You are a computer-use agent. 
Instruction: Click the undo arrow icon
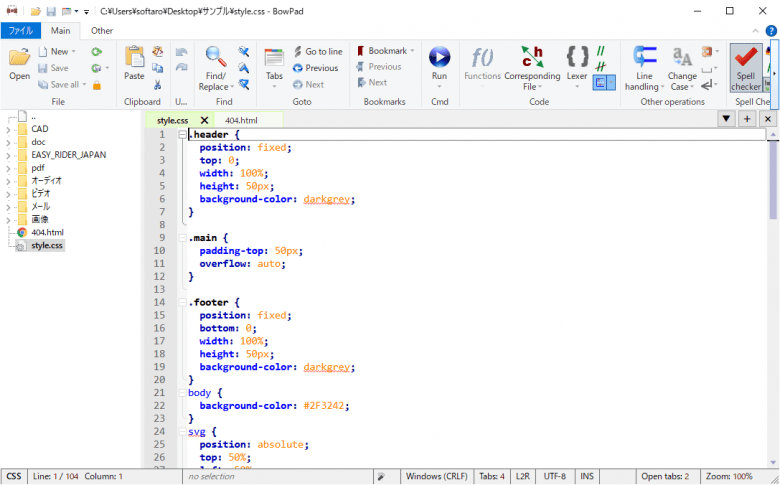tap(182, 52)
